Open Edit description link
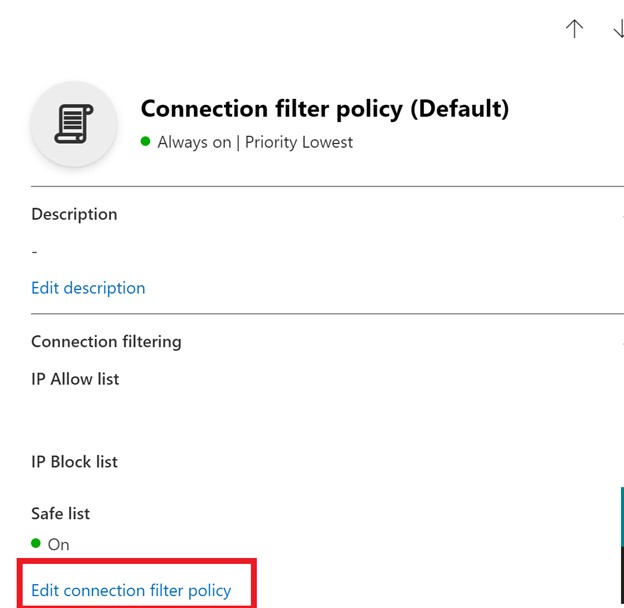 tap(88, 288)
